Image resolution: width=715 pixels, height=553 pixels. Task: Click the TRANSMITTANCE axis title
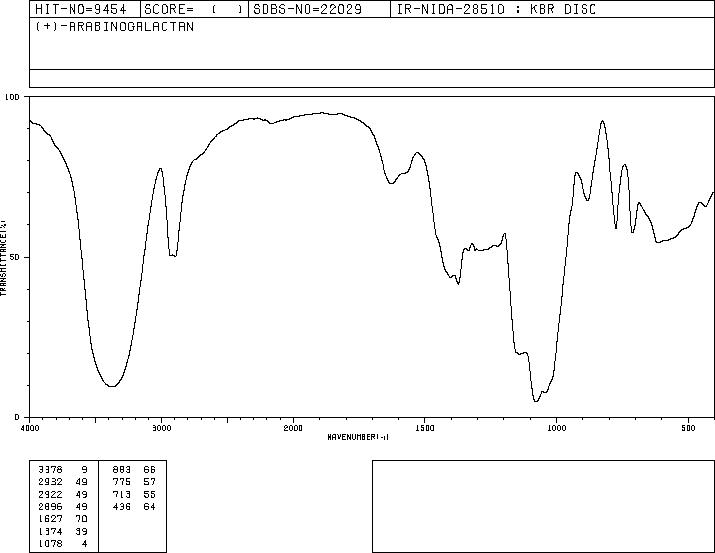pyautogui.click(x=3, y=257)
